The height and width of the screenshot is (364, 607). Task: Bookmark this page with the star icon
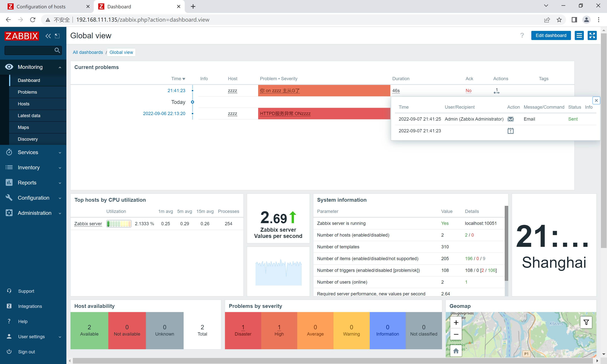559,20
